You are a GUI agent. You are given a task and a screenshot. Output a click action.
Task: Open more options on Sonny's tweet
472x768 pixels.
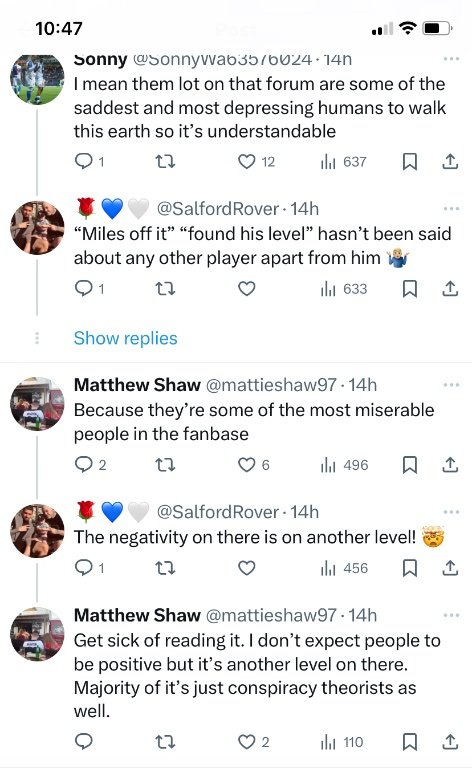pos(451,59)
